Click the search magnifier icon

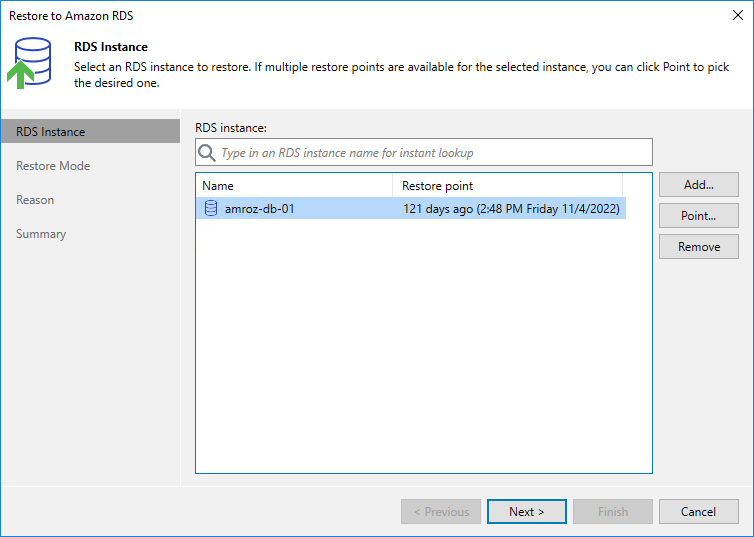(208, 153)
